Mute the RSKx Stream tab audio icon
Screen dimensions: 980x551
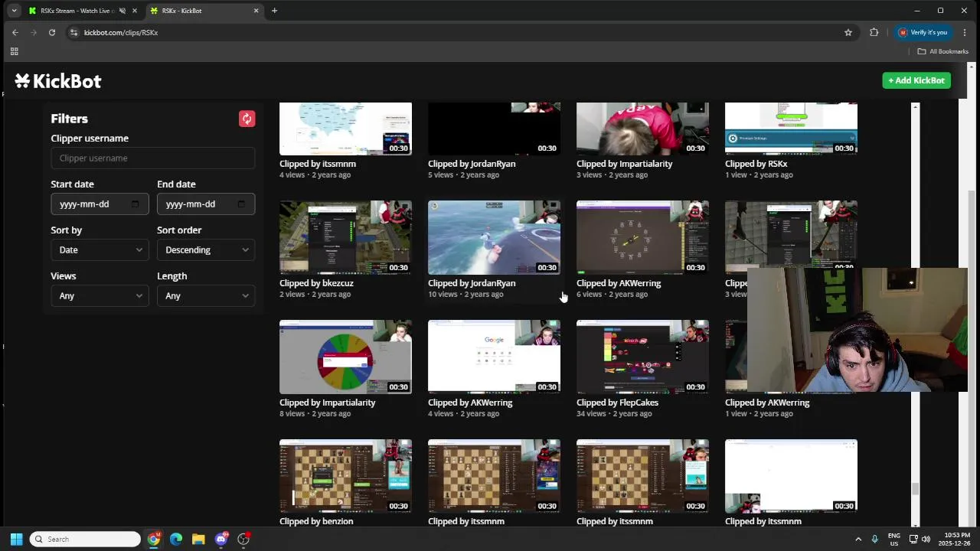pyautogui.click(x=122, y=11)
